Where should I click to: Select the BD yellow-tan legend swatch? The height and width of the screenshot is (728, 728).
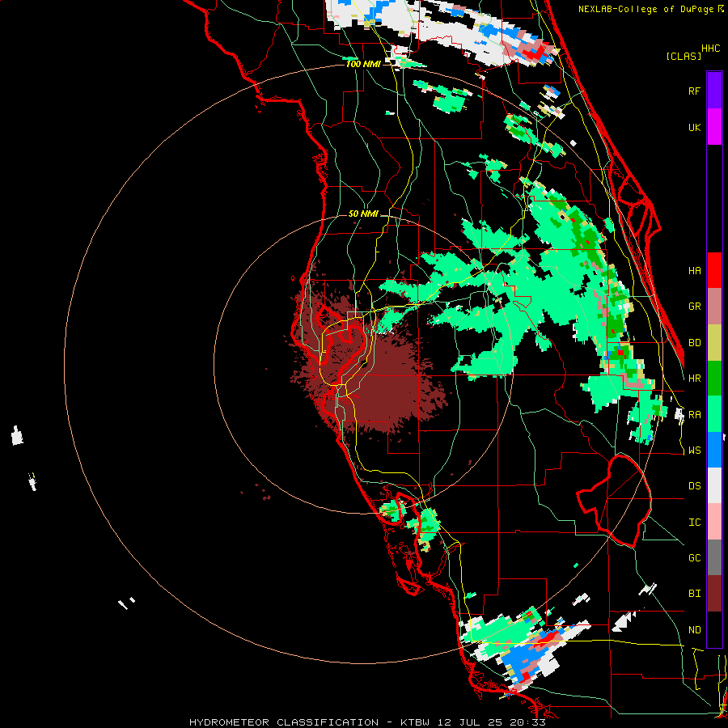point(714,343)
